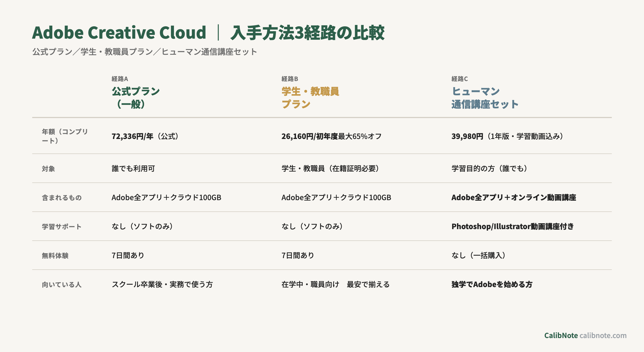644x352 pixels.
Task: Click the cell '在学中・職員向け 最安で揃える'
Action: pos(335,284)
